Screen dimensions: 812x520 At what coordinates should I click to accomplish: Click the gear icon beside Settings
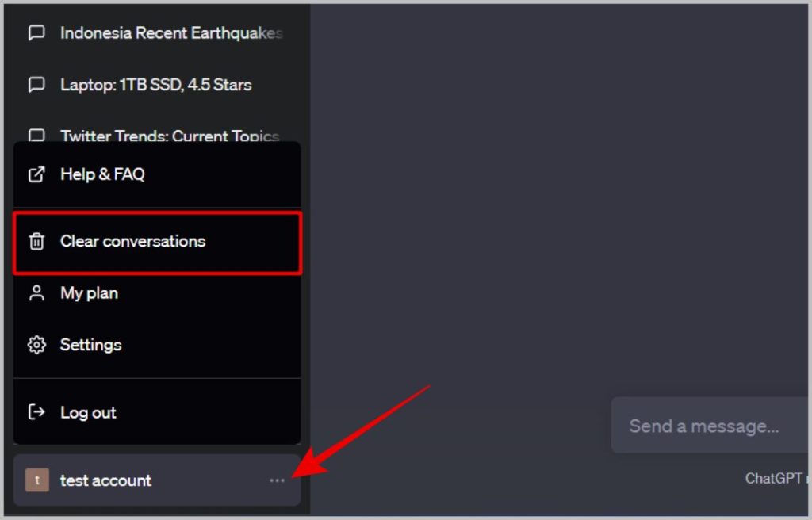[36, 345]
